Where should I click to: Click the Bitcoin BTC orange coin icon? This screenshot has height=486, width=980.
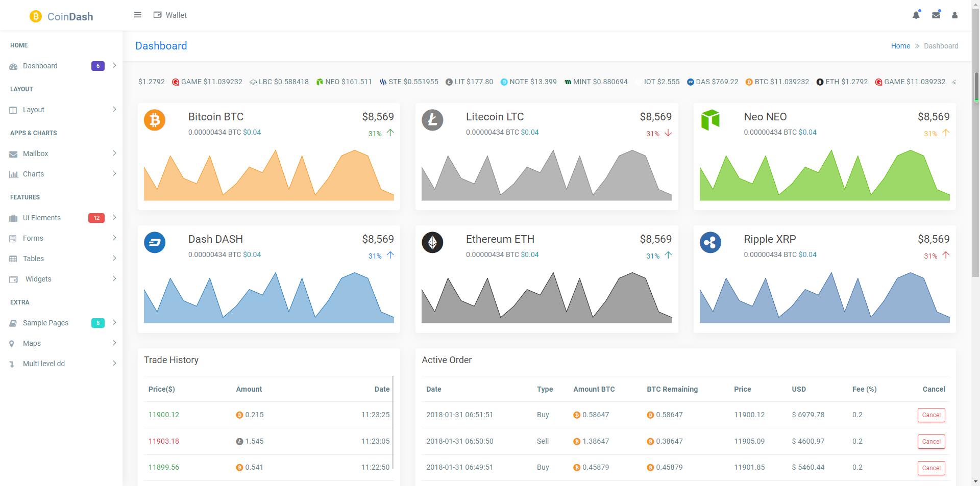pos(155,120)
